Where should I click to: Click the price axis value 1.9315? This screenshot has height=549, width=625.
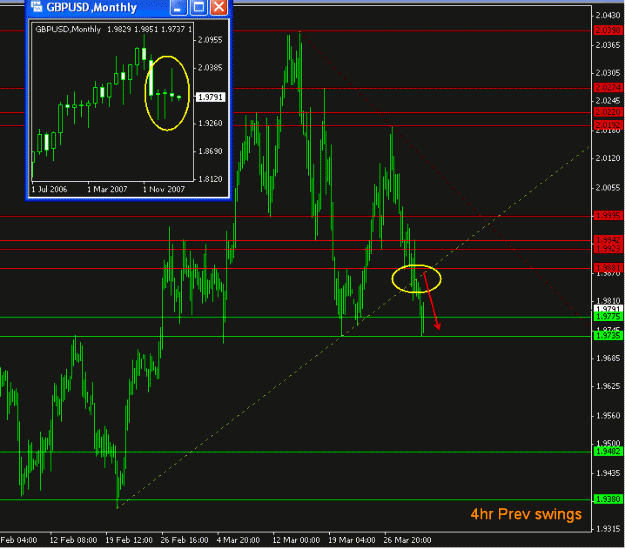(608, 529)
